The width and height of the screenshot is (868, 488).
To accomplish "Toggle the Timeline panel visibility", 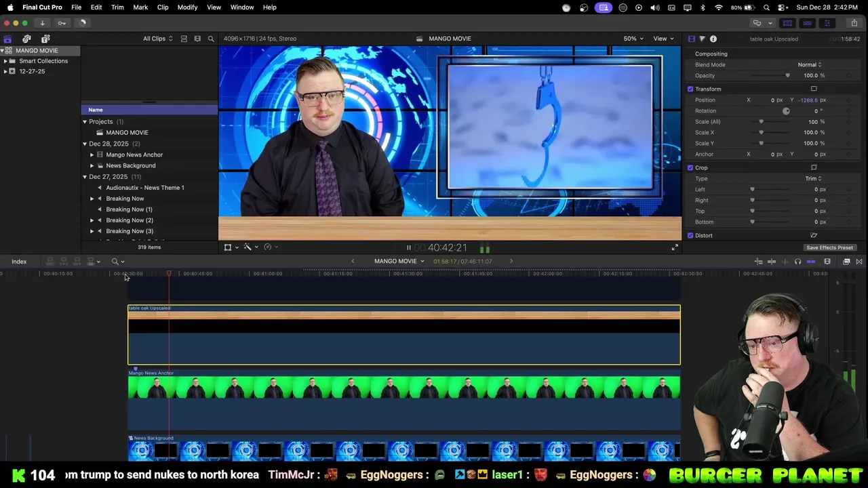I will 807,23.
